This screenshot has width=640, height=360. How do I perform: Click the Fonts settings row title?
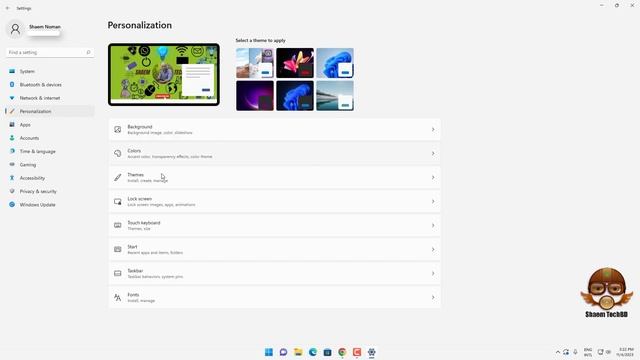133,295
